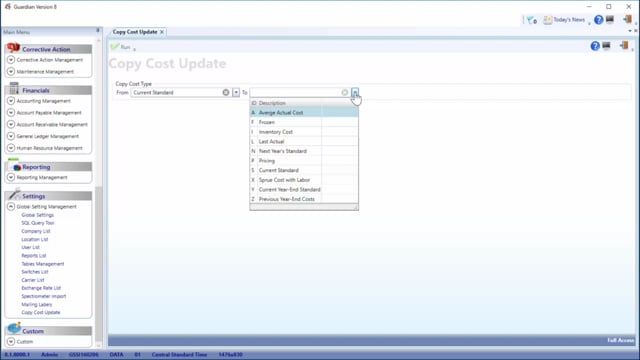Image resolution: width=640 pixels, height=360 pixels.
Task: Expand Corrective Action Management
Action: [x=11, y=60]
